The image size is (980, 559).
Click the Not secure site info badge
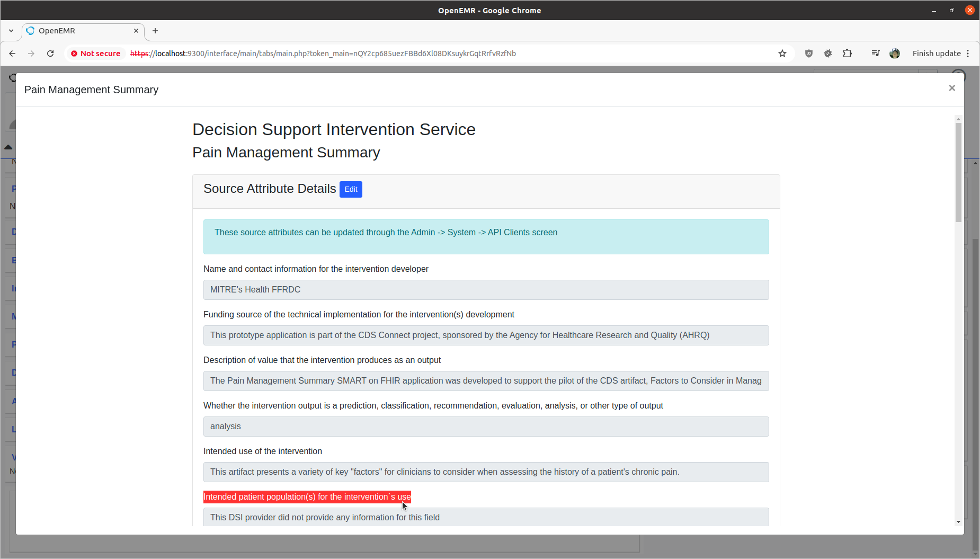tap(96, 54)
